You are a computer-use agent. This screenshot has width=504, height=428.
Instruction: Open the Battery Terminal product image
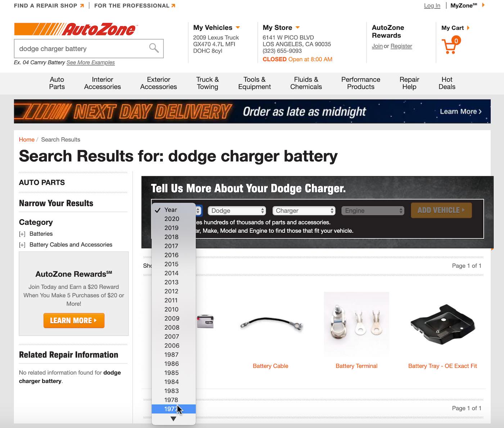click(x=356, y=324)
